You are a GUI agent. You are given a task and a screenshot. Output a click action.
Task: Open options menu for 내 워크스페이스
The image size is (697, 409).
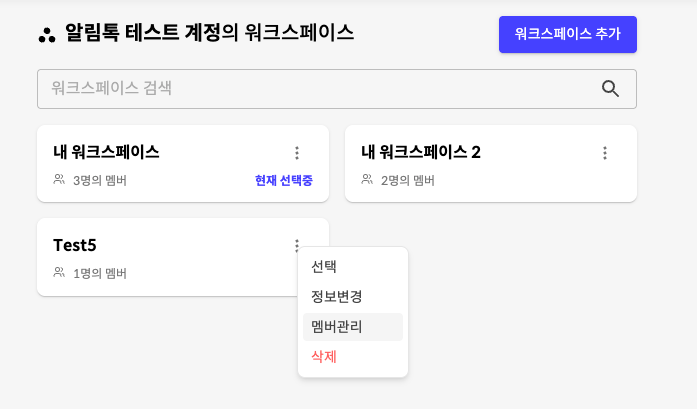pos(297,153)
